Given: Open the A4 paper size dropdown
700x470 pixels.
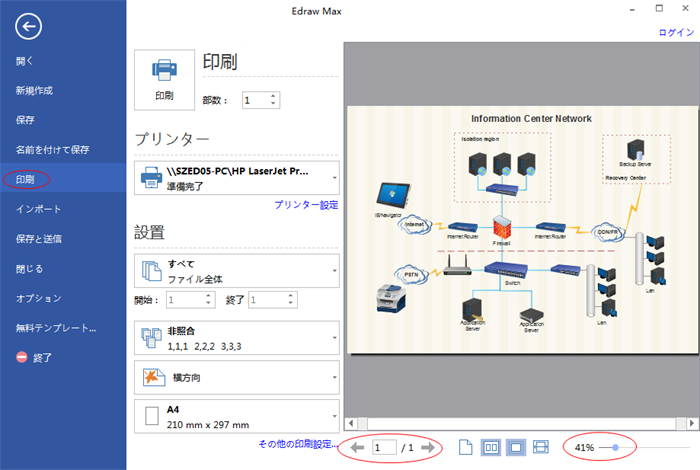Looking at the screenshot, I should [x=236, y=416].
